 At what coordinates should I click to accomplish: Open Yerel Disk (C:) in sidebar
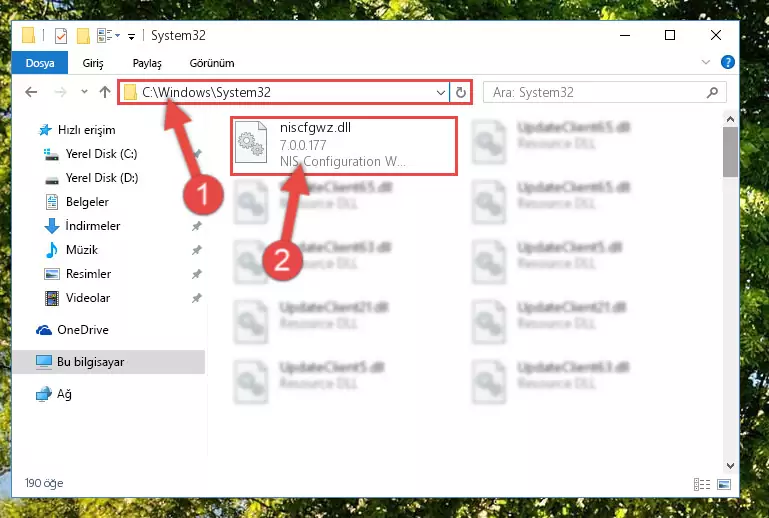(x=101, y=154)
